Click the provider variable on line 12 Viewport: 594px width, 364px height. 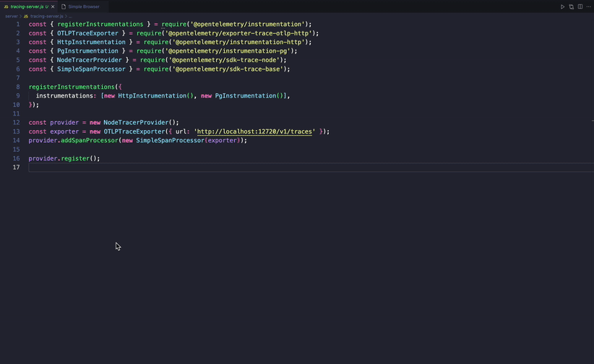pos(64,122)
